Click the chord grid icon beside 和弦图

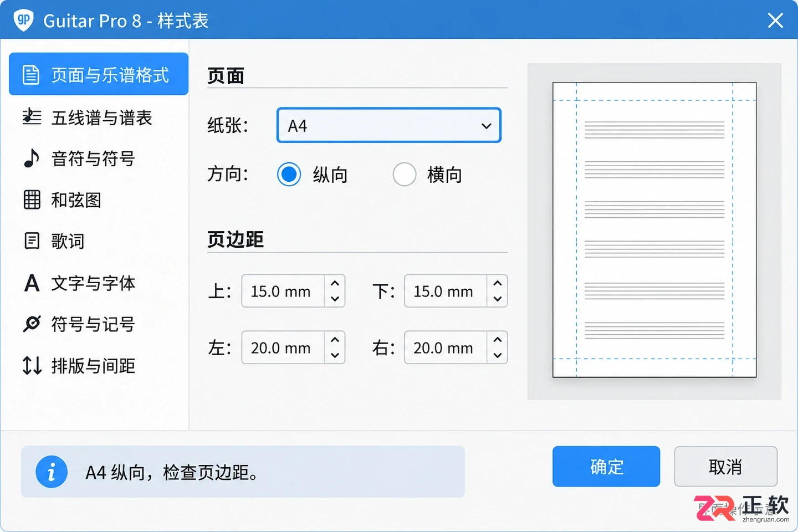point(32,199)
